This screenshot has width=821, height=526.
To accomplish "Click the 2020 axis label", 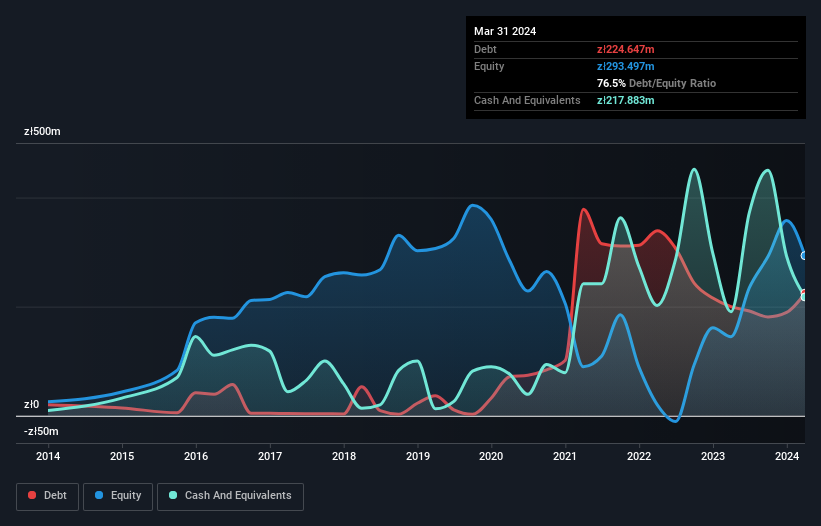I will 491,456.
